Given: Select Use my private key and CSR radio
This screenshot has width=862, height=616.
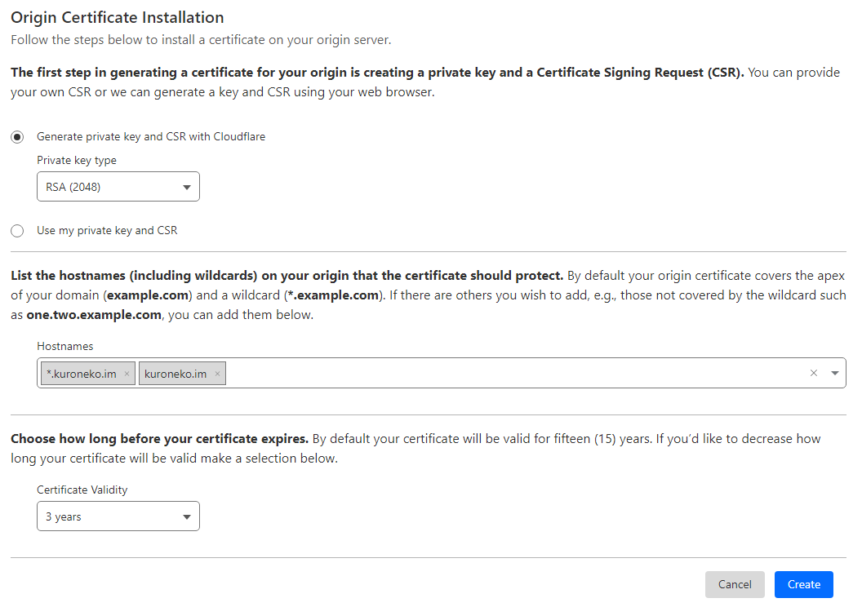Looking at the screenshot, I should pyautogui.click(x=17, y=231).
